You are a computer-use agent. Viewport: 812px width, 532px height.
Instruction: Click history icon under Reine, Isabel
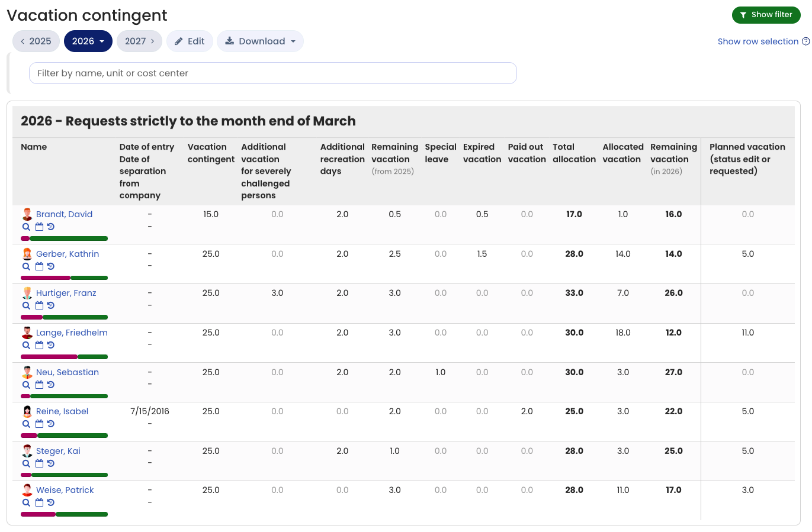pyautogui.click(x=51, y=424)
